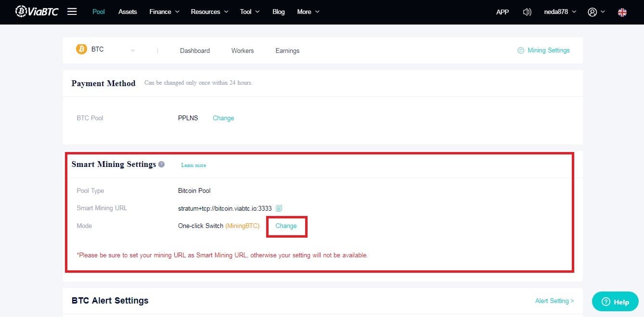Image resolution: width=644 pixels, height=317 pixels.
Task: Click the UK flag language icon
Action: click(622, 12)
